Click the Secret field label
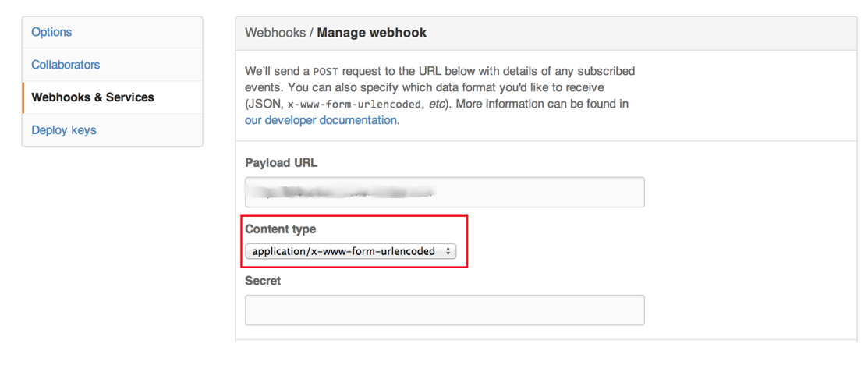868x365 pixels. pyautogui.click(x=263, y=281)
